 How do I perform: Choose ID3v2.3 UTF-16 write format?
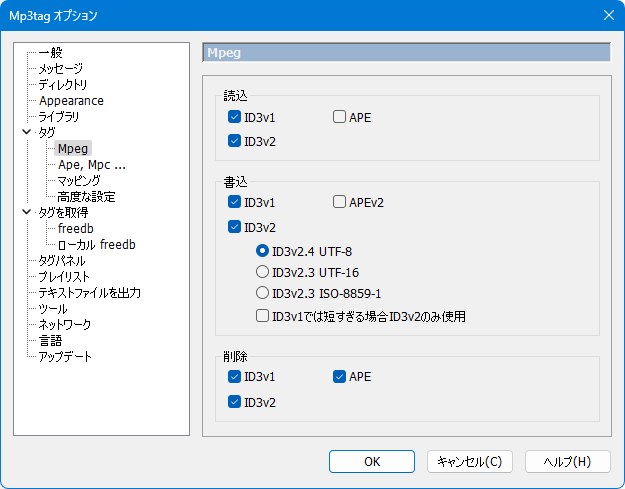point(263,271)
